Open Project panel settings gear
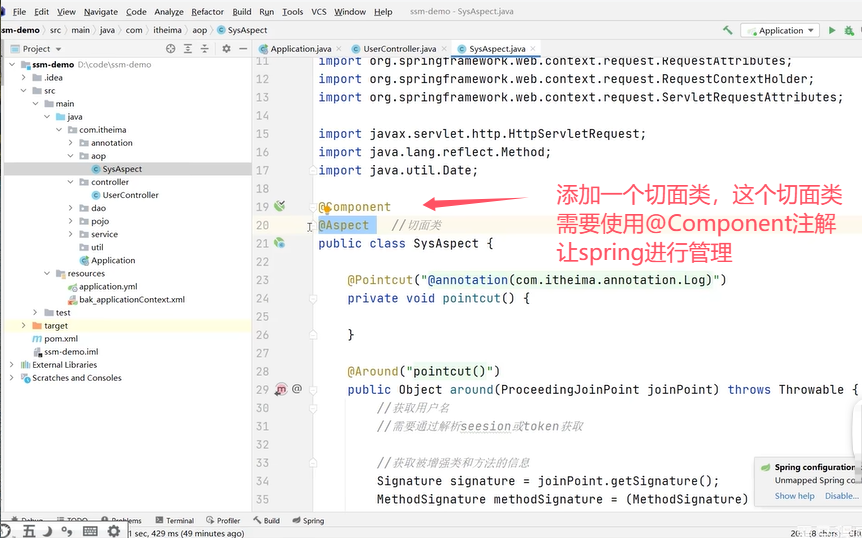862x538 pixels. [226, 49]
